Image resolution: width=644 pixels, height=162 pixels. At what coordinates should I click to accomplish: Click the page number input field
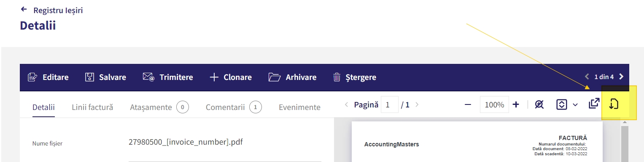click(389, 104)
